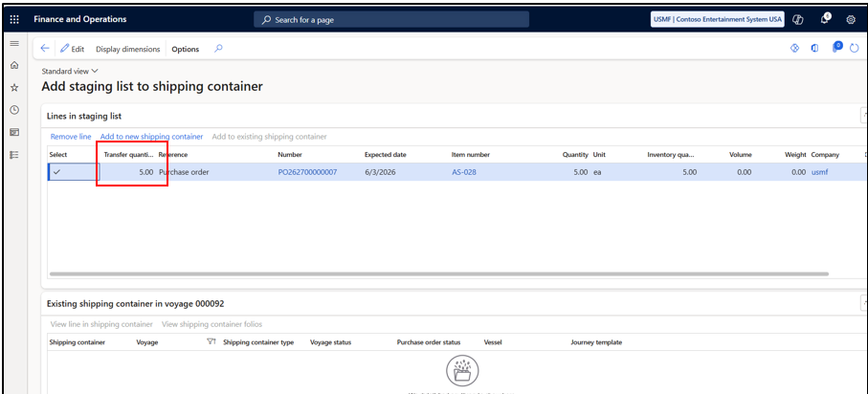This screenshot has height=394, width=868.
Task: Click Edit in the action pane
Action: pos(72,49)
